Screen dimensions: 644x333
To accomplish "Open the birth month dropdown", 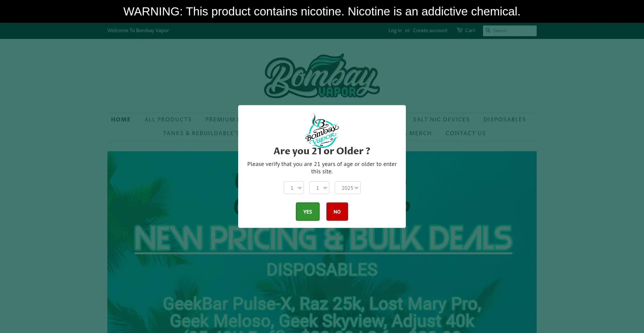I will 294,188.
